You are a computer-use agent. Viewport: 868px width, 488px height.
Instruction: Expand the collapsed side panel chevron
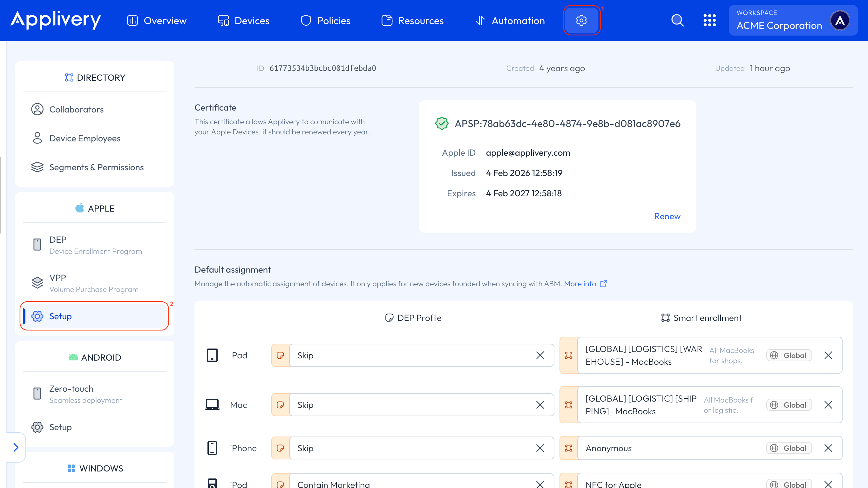[x=16, y=447]
